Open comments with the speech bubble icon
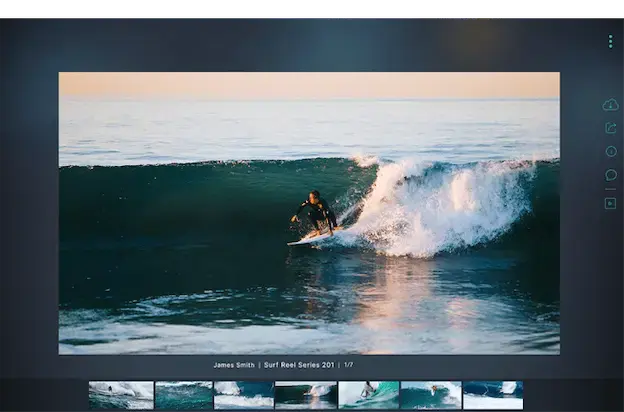624x412 pixels. click(611, 175)
